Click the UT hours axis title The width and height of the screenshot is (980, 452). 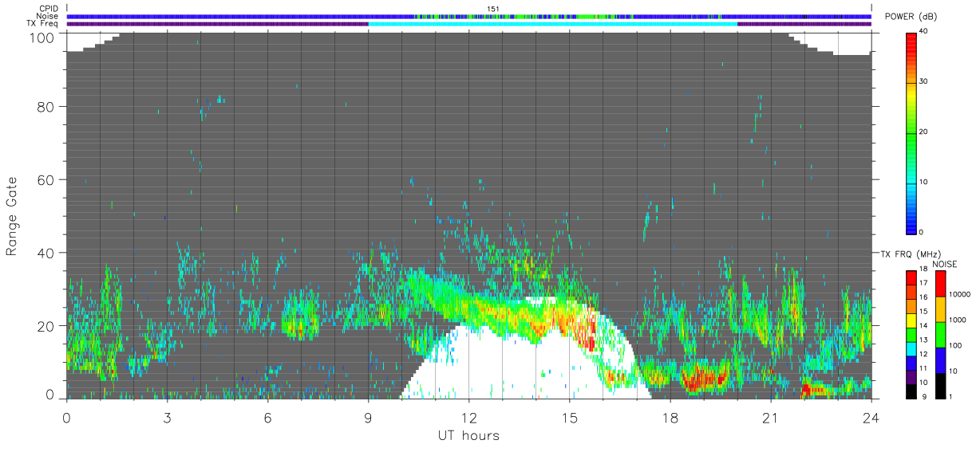click(x=468, y=435)
